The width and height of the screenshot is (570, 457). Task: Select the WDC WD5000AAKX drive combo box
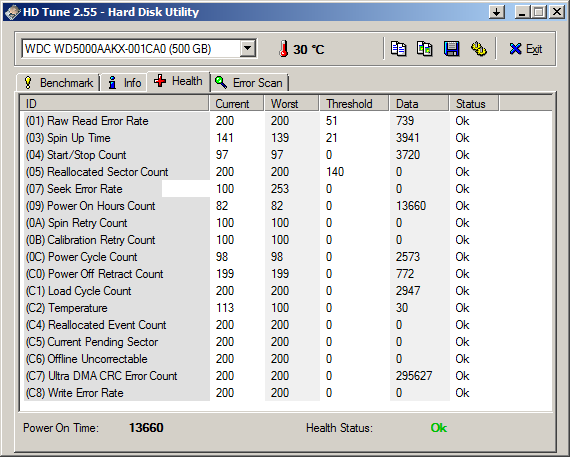[139, 49]
